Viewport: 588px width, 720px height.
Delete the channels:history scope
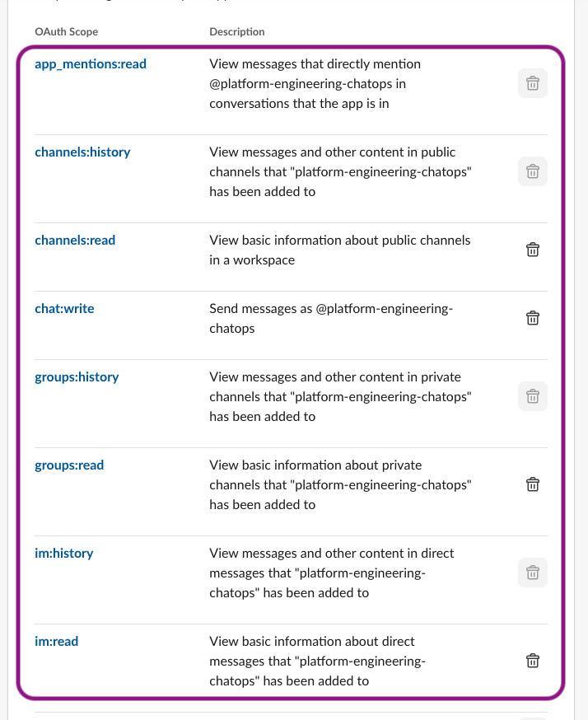click(532, 171)
